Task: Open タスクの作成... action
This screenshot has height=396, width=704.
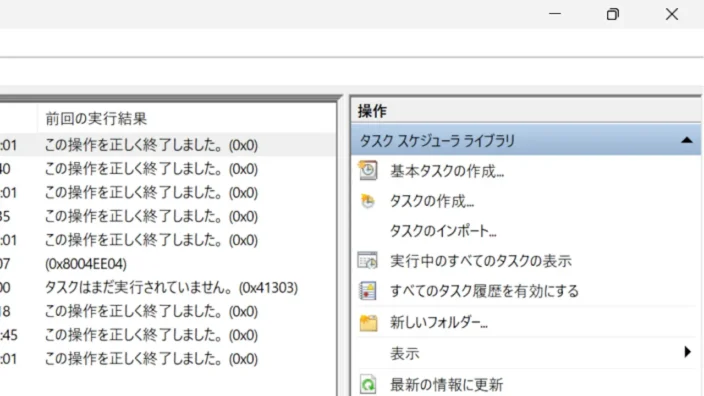Action: click(432, 201)
